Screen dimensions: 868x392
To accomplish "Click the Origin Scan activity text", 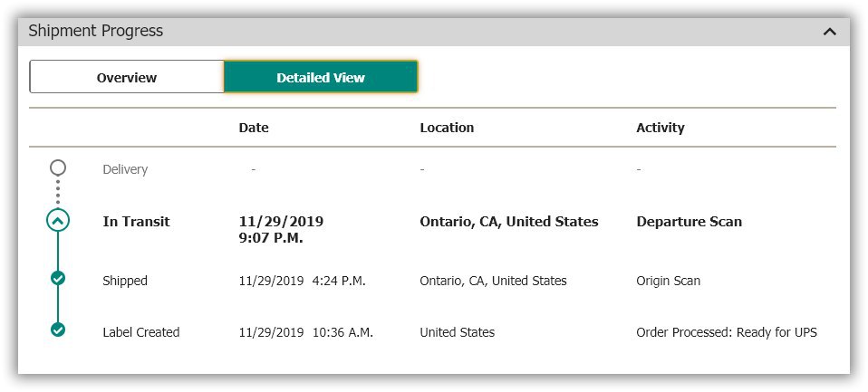I will (668, 281).
